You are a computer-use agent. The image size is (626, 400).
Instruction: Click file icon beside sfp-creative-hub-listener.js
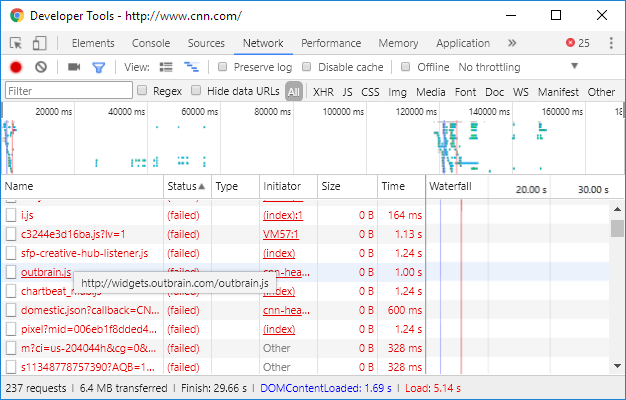tap(11, 253)
